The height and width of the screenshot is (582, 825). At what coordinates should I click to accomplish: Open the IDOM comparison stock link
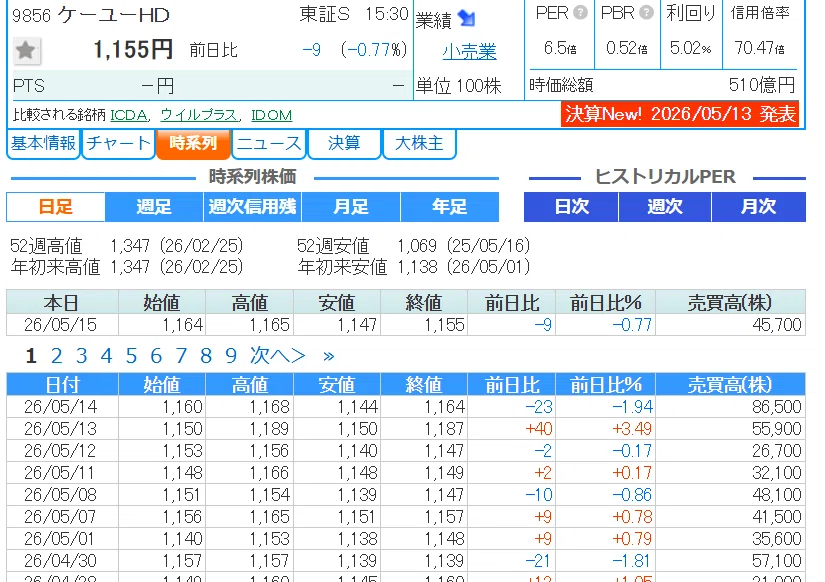271,115
